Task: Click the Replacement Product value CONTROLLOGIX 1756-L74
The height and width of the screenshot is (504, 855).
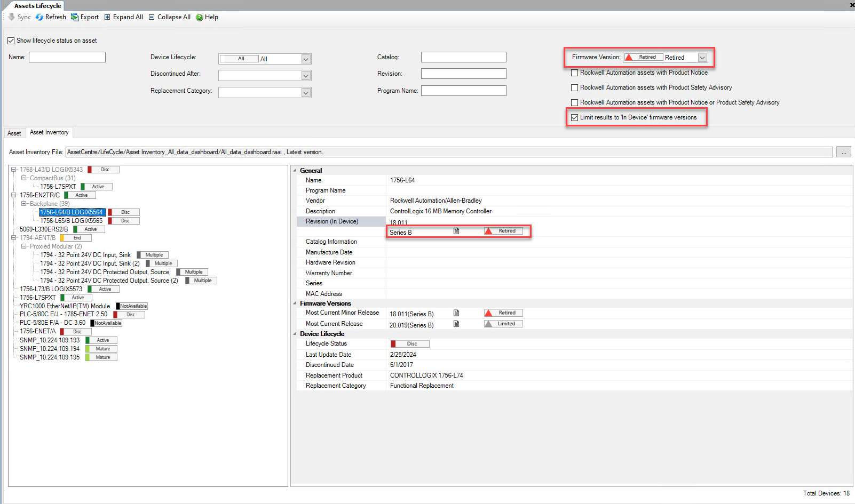Action: click(426, 375)
